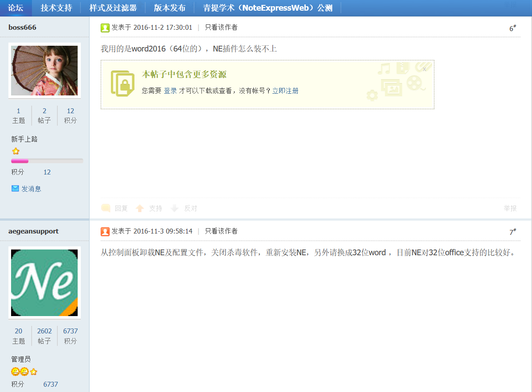Dismiss the resource banner with the x

(424, 68)
